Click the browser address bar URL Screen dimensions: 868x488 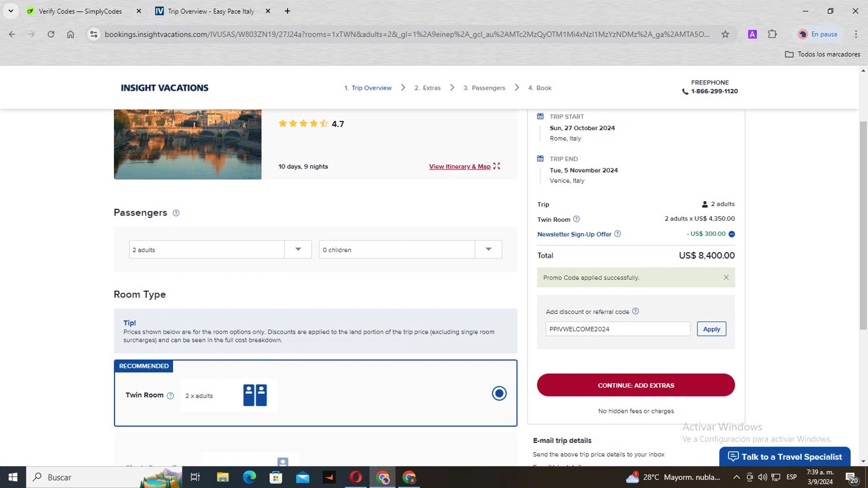click(407, 34)
